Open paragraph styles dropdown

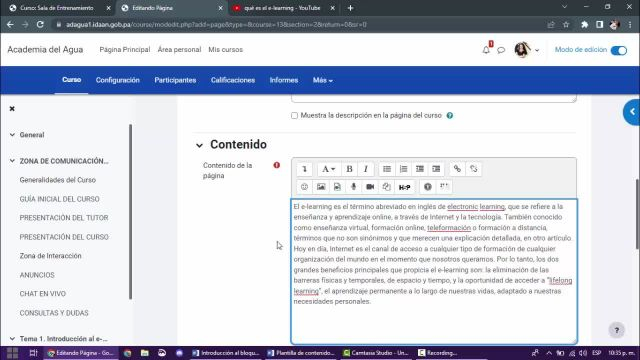328,169
